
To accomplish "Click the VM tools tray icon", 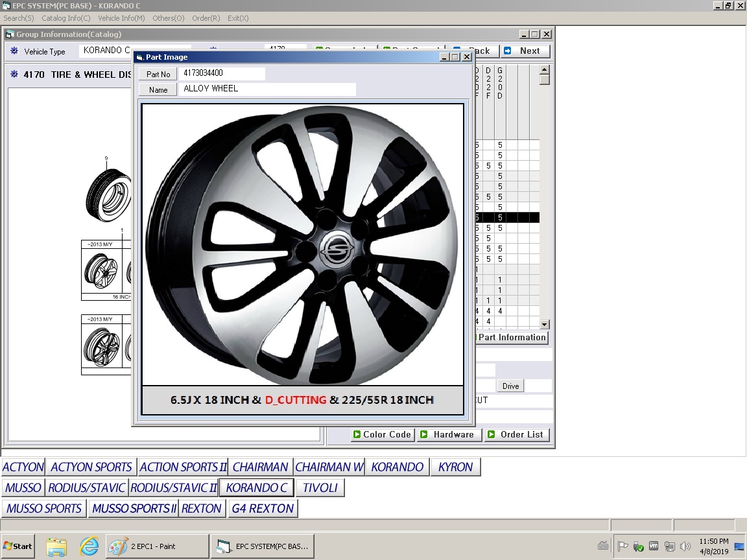I will [654, 546].
